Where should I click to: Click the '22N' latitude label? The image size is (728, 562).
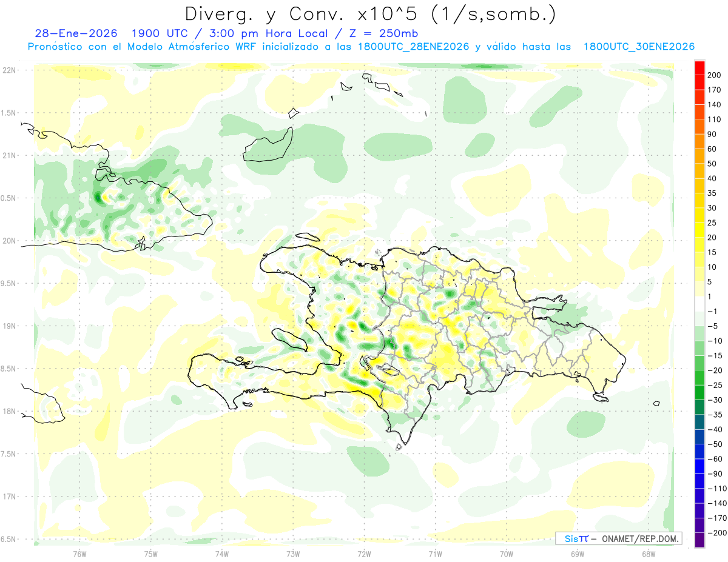point(9,70)
